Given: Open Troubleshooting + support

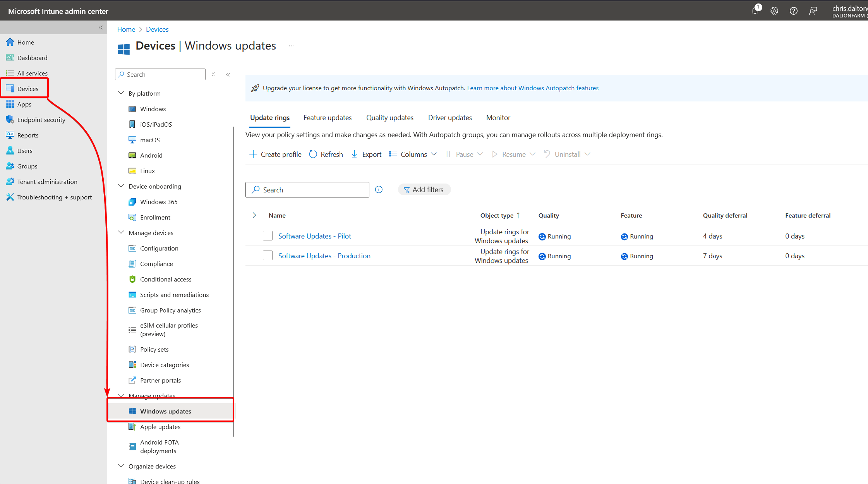Looking at the screenshot, I should tap(54, 197).
